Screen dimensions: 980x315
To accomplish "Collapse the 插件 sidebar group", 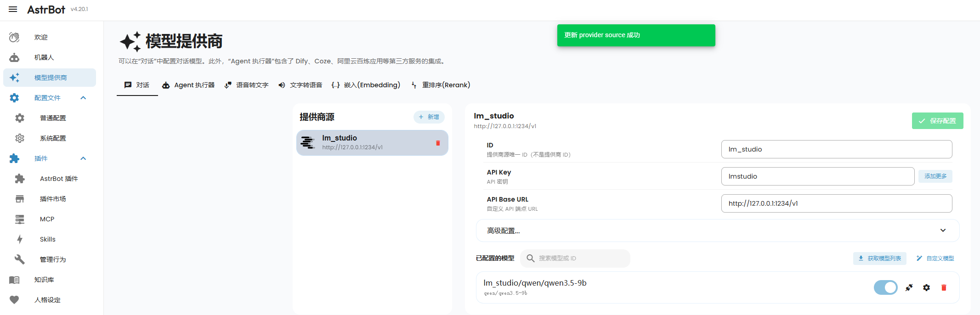I will (83, 158).
